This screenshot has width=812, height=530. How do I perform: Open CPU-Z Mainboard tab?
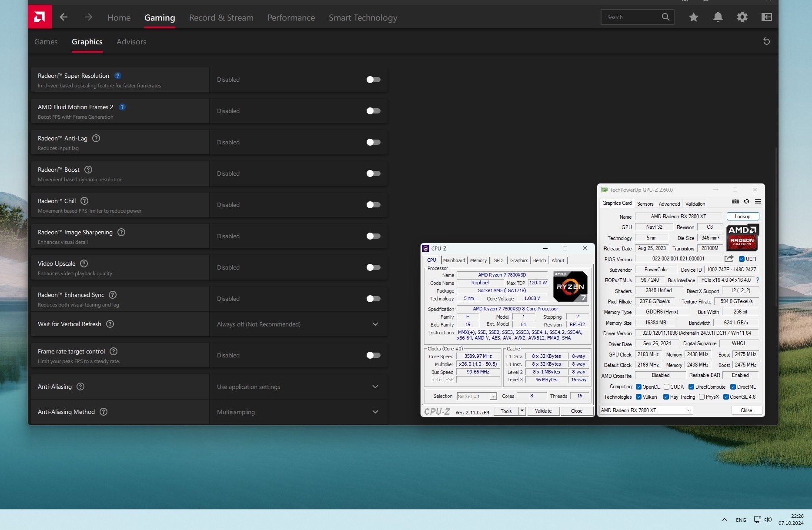[x=454, y=260]
